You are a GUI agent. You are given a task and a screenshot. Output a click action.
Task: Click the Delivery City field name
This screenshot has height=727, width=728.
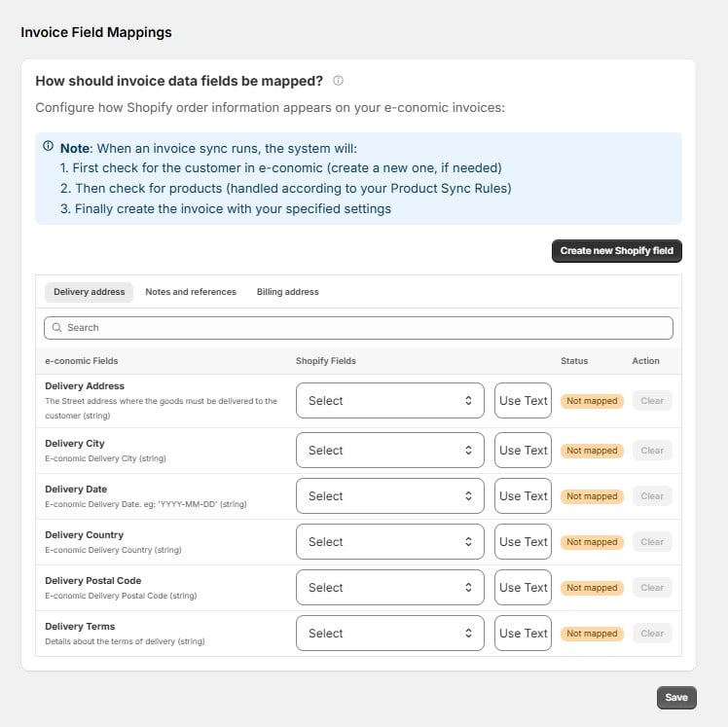(75, 444)
